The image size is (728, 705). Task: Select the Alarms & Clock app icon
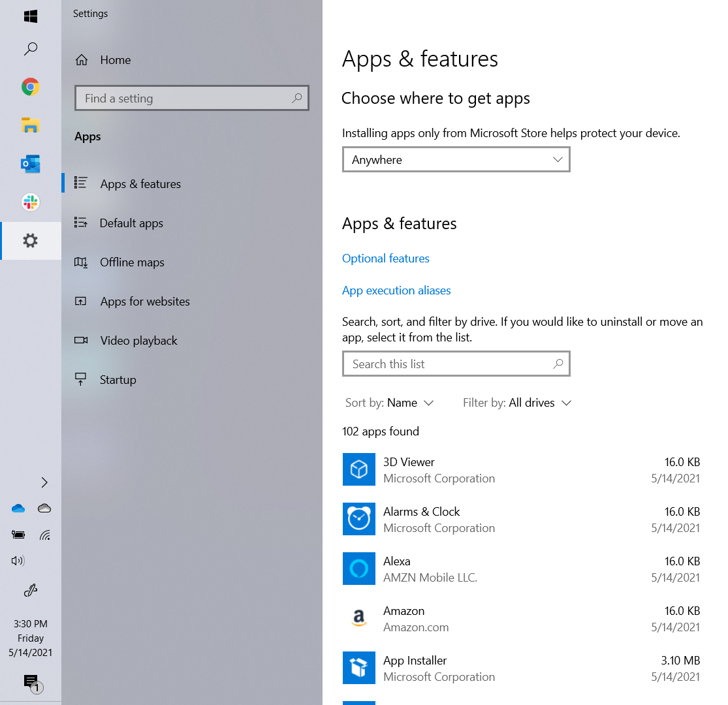[x=358, y=519]
